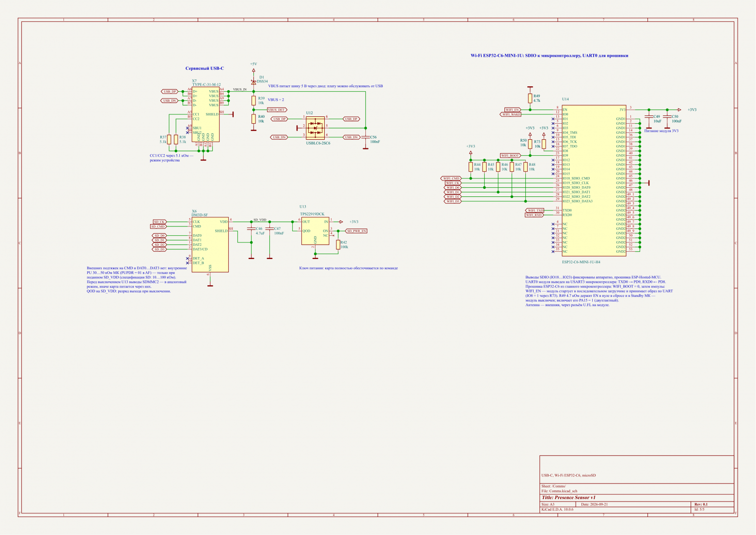
Task: Click the D1 DSS34 diode symbol
Action: [x=253, y=82]
